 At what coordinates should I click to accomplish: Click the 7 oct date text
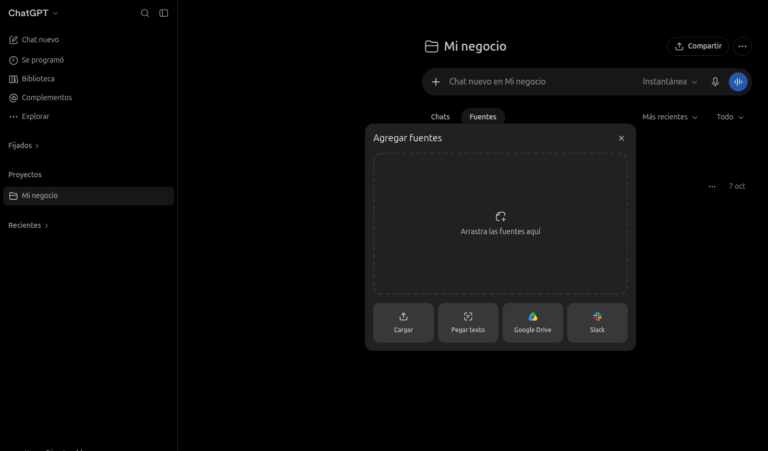(737, 187)
